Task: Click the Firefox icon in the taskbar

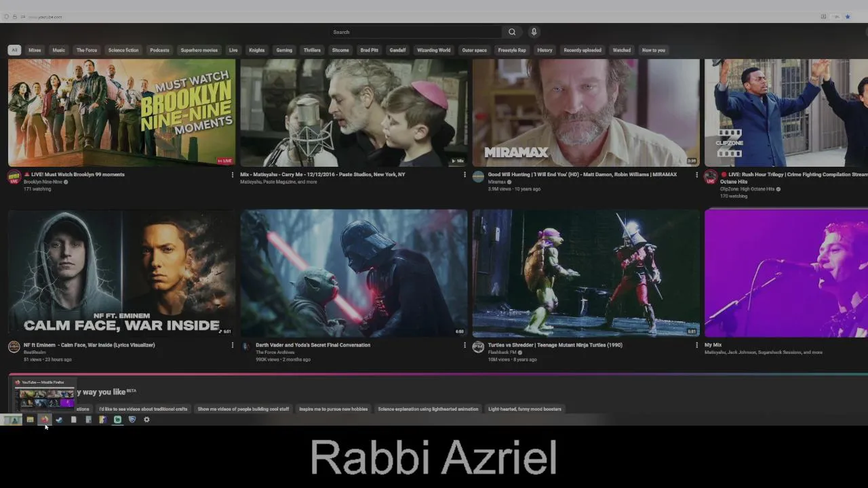Action: (45, 420)
